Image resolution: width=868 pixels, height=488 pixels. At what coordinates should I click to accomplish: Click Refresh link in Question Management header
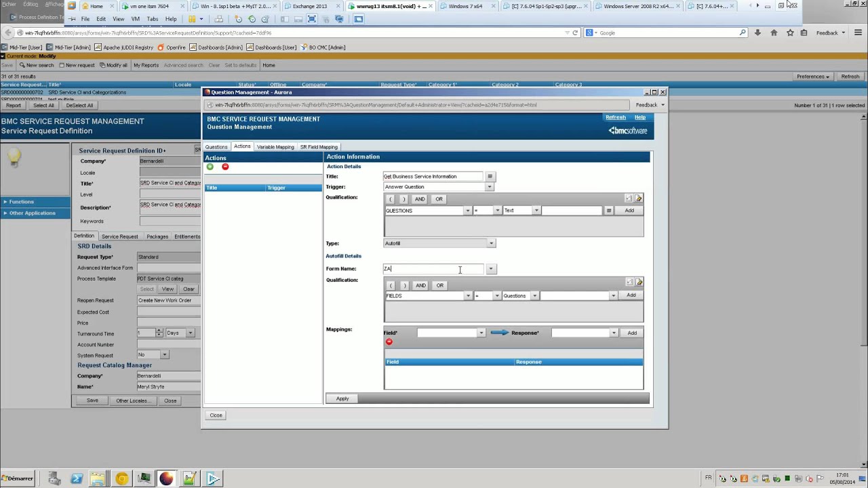pyautogui.click(x=616, y=117)
